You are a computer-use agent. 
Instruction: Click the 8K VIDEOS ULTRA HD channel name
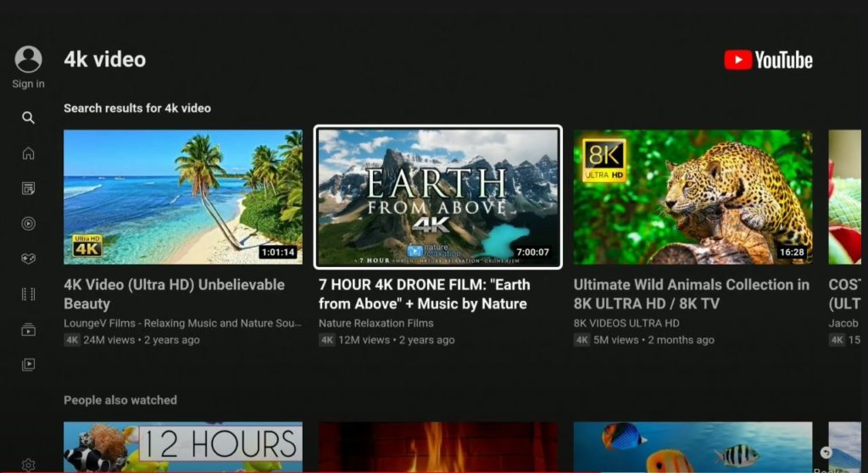point(626,324)
